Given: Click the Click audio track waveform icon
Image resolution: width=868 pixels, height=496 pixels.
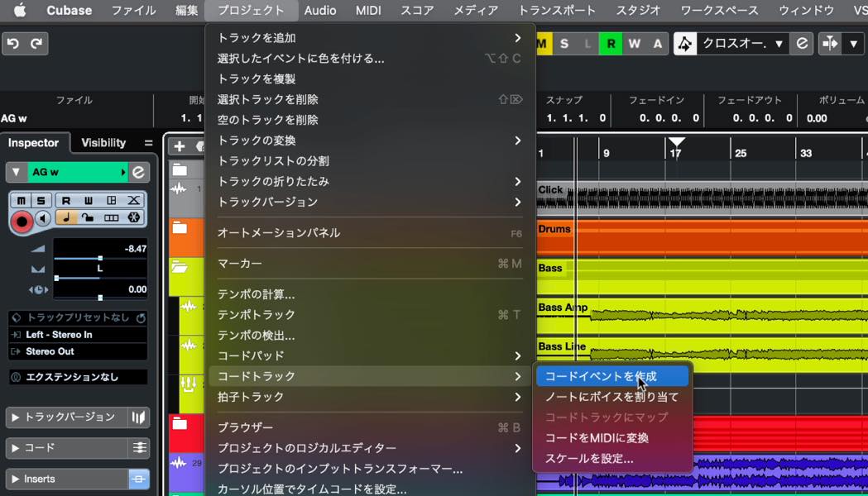Looking at the screenshot, I should click(x=178, y=189).
